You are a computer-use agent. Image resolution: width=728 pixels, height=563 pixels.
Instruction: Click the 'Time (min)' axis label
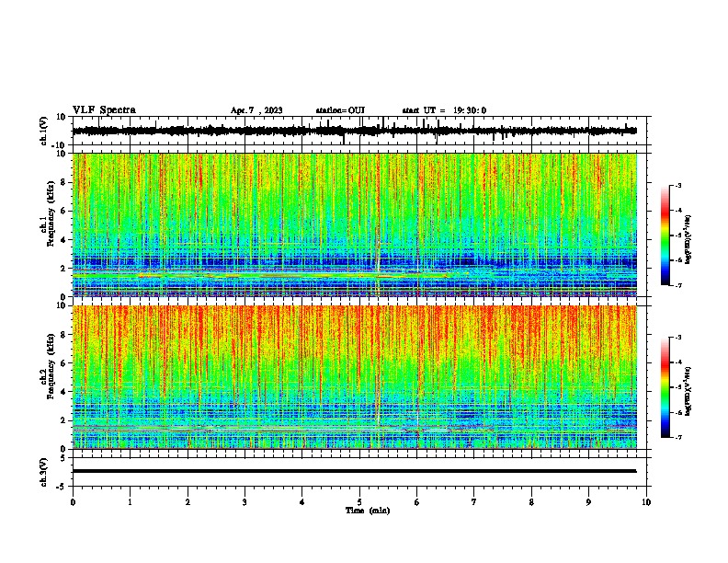(x=368, y=511)
